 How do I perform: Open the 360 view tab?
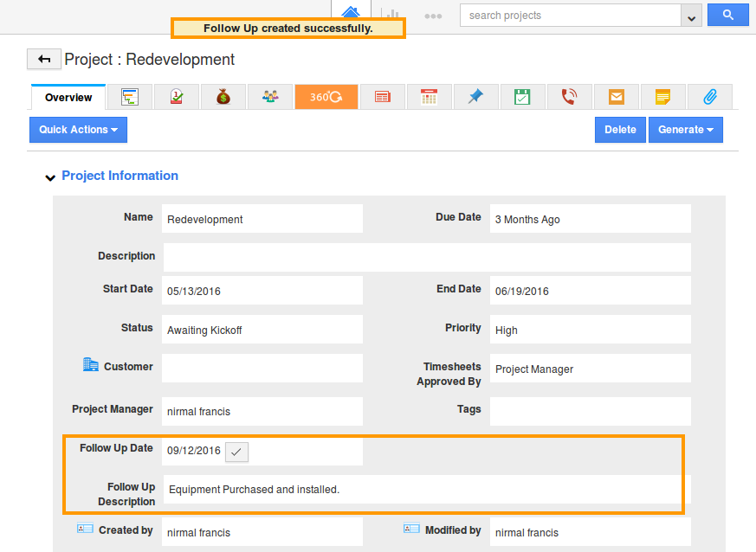[x=326, y=97]
